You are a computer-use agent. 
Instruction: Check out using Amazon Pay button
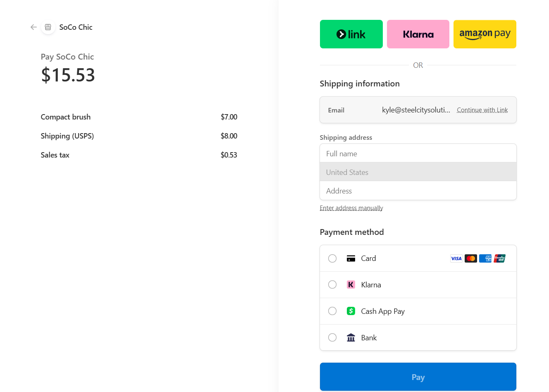click(485, 34)
